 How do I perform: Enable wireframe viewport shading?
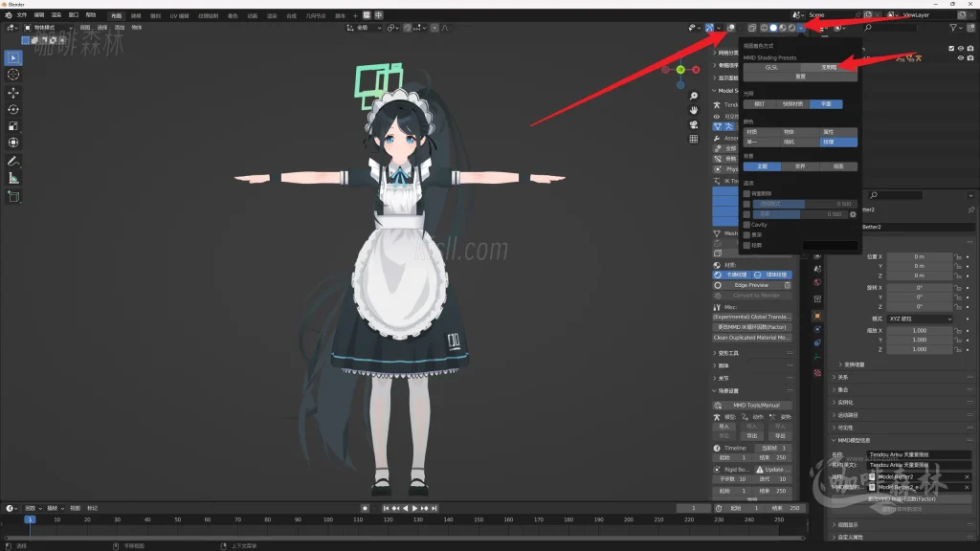coord(764,28)
